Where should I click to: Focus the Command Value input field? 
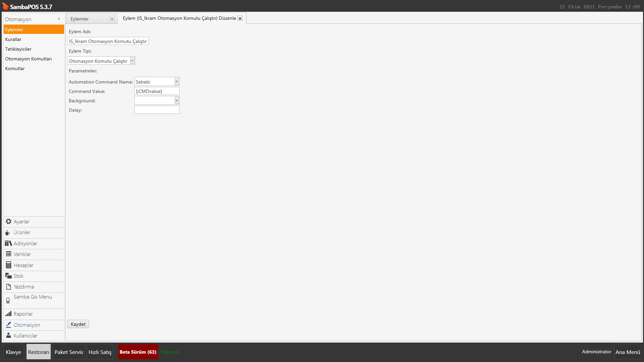pyautogui.click(x=157, y=91)
